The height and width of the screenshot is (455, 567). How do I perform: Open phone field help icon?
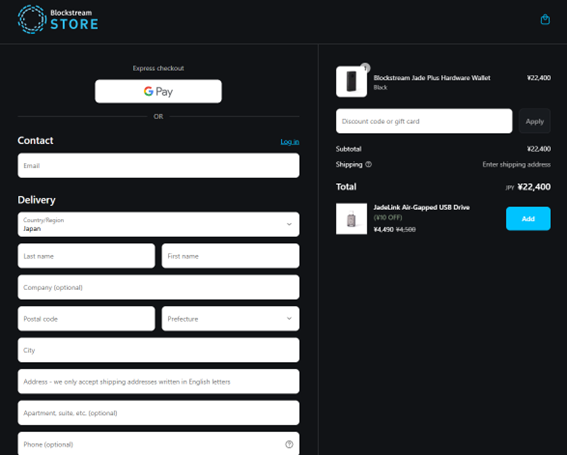point(289,444)
